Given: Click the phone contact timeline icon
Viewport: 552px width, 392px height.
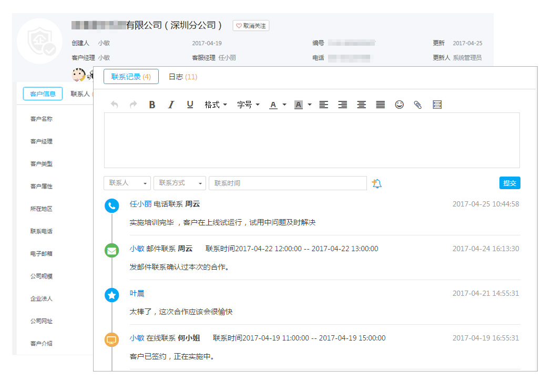Looking at the screenshot, I should (x=112, y=206).
